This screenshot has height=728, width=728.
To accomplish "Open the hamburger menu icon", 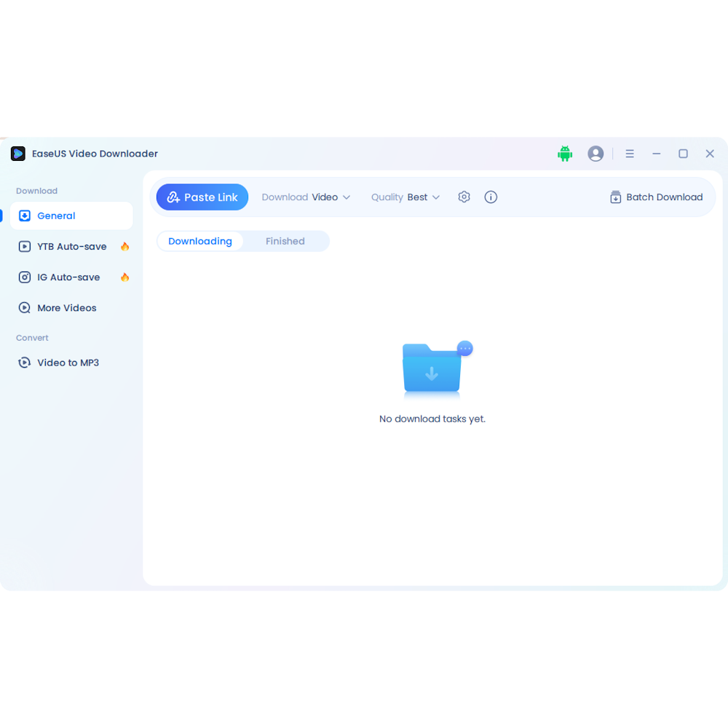I will (630, 154).
